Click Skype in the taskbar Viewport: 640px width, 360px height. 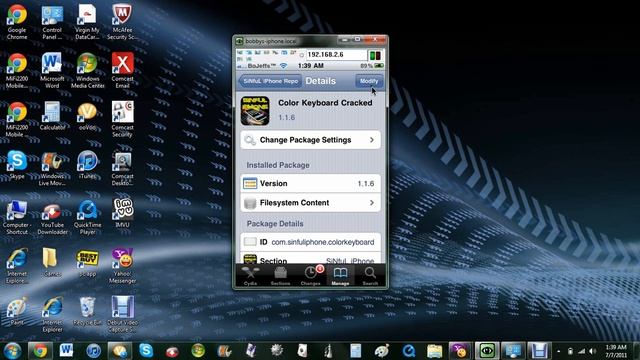point(146,351)
